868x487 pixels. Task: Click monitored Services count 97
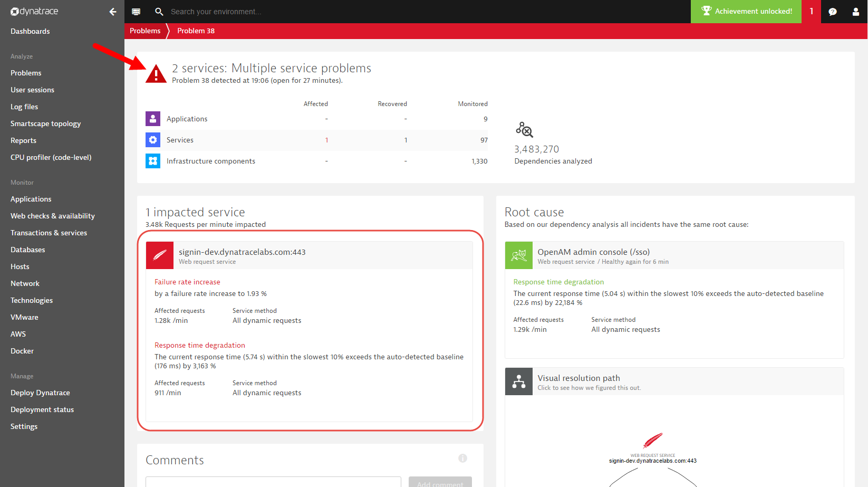[484, 140]
